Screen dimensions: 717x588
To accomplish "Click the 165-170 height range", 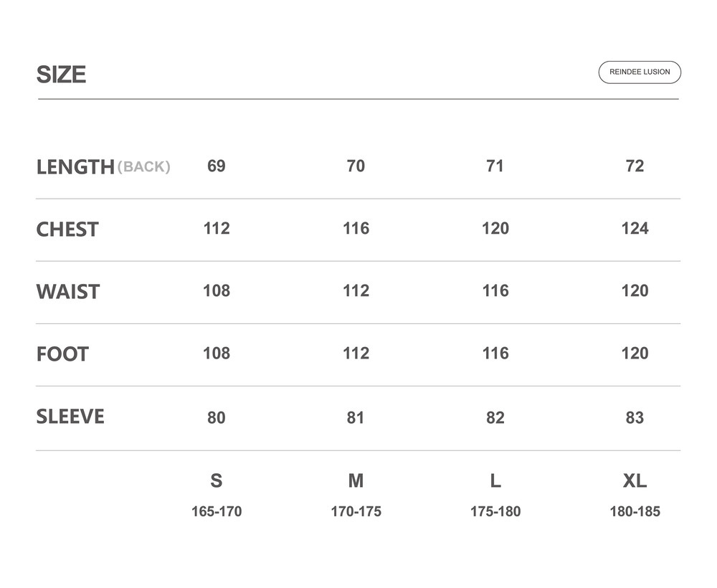I will pyautogui.click(x=216, y=512).
